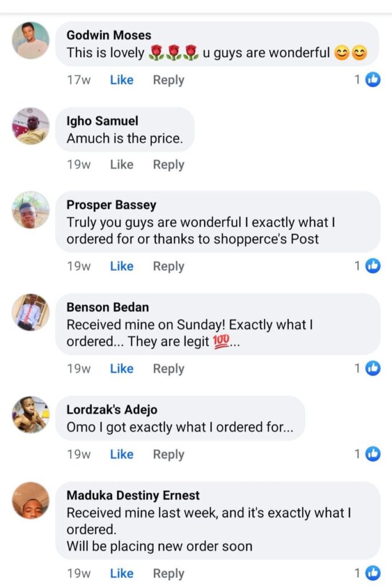This screenshot has width=392, height=587.
Task: Open Benson Bedan's profile name link
Action: 103,307
